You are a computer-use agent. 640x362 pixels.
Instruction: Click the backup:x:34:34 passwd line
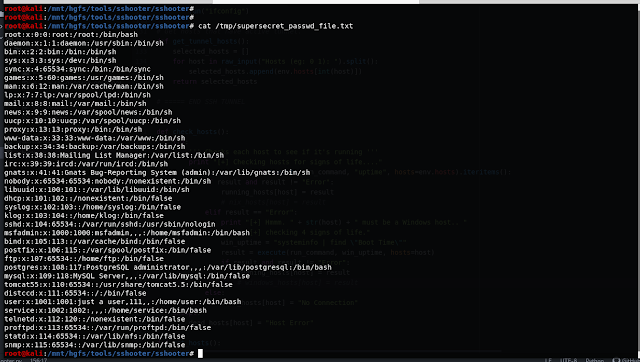[95, 147]
